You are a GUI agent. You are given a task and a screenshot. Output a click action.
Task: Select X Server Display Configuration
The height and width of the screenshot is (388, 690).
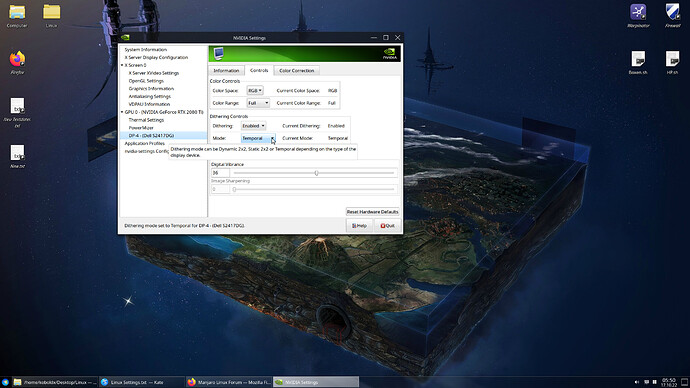tap(156, 58)
